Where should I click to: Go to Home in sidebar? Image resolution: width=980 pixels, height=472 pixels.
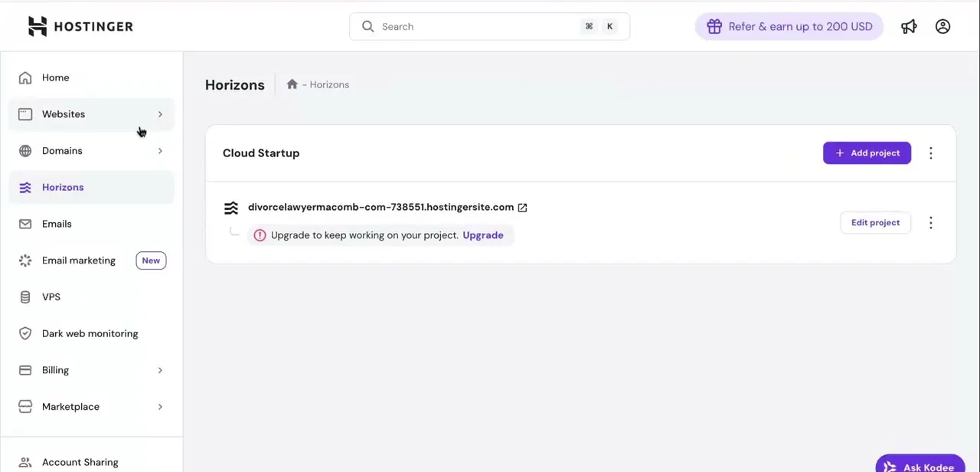coord(91,77)
